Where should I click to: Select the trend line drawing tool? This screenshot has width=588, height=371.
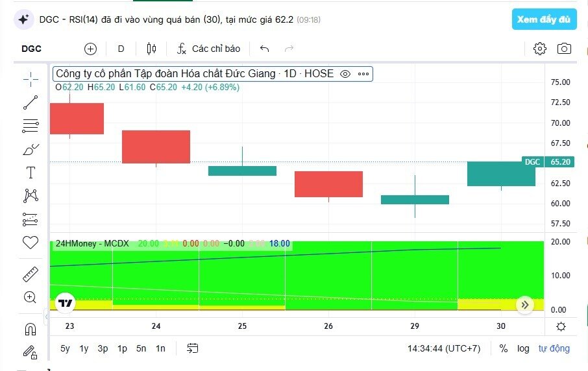(31, 102)
